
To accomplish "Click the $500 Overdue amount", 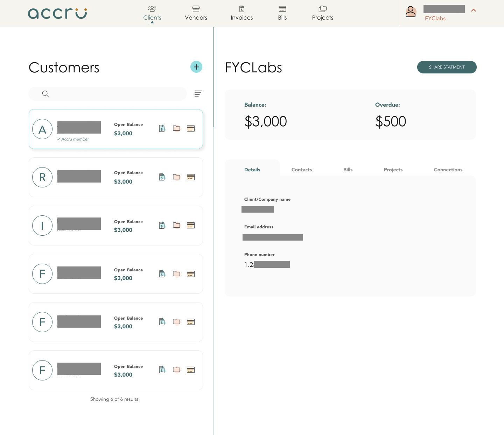I will pos(391,121).
